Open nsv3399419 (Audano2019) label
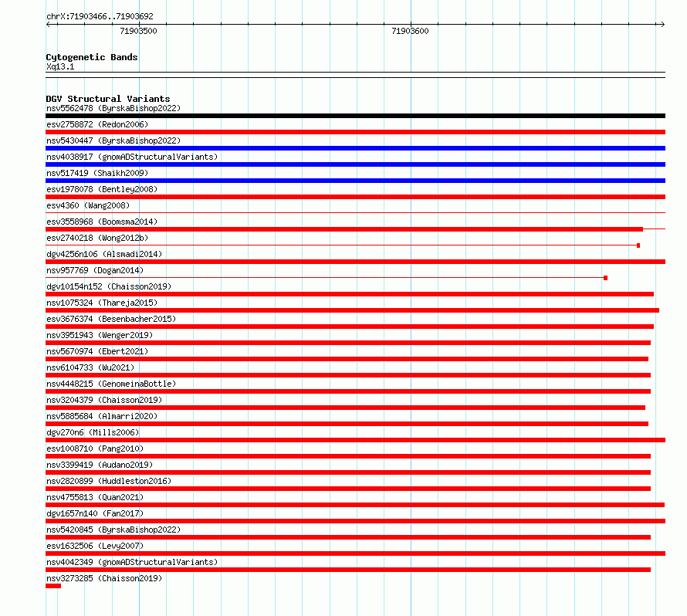 [x=100, y=465]
